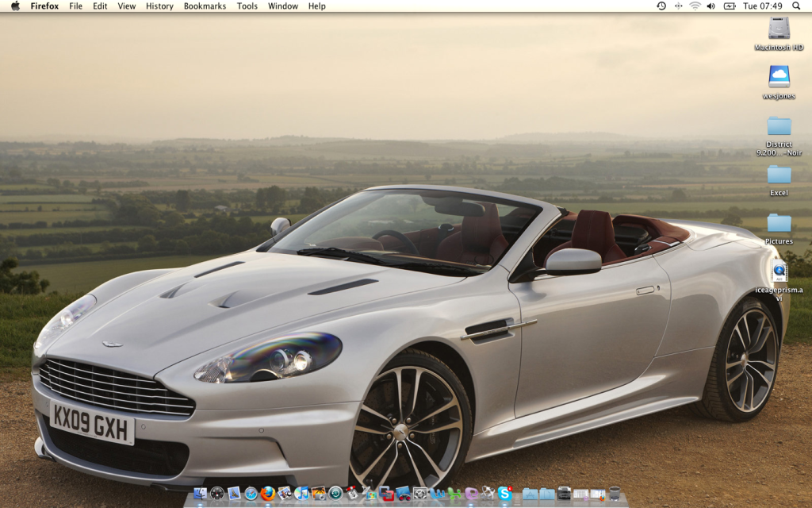Open Finder from the Dock
The image size is (812, 508).
200,493
